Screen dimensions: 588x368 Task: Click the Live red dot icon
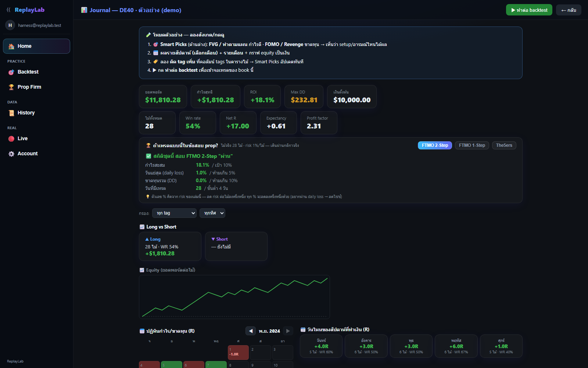(11, 139)
